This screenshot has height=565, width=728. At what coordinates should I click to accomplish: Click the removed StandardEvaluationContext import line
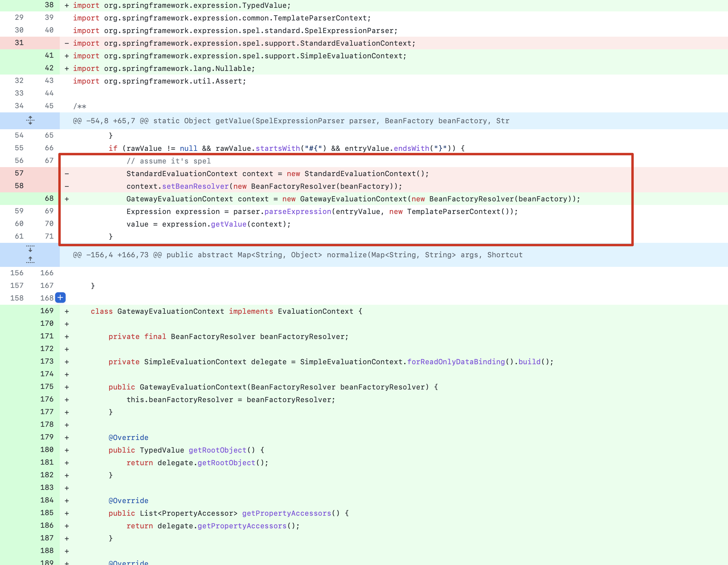(244, 43)
